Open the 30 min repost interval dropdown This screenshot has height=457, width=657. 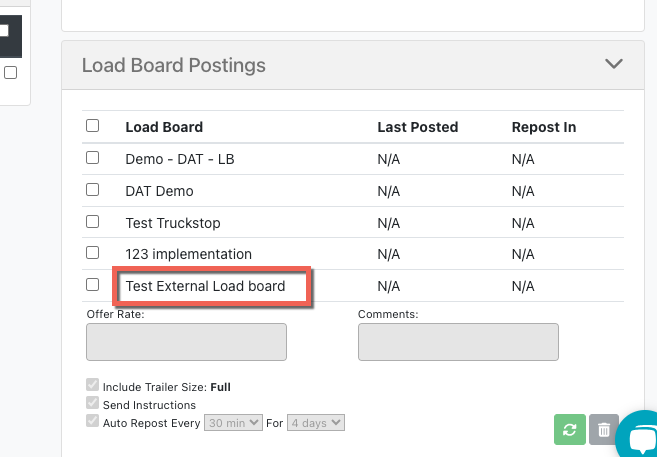click(233, 423)
